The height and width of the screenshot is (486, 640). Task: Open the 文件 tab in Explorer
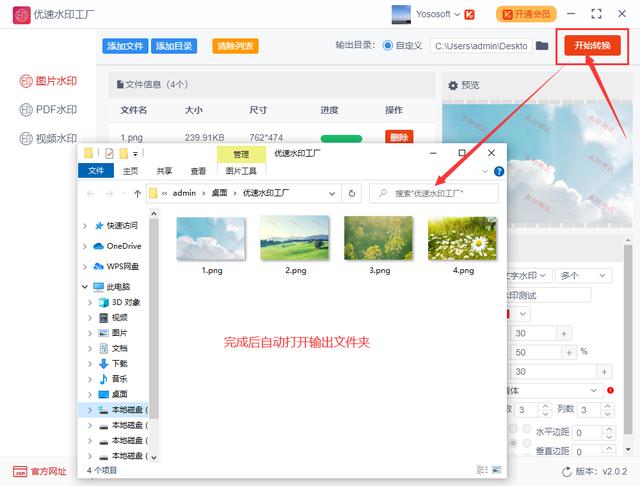pos(96,171)
